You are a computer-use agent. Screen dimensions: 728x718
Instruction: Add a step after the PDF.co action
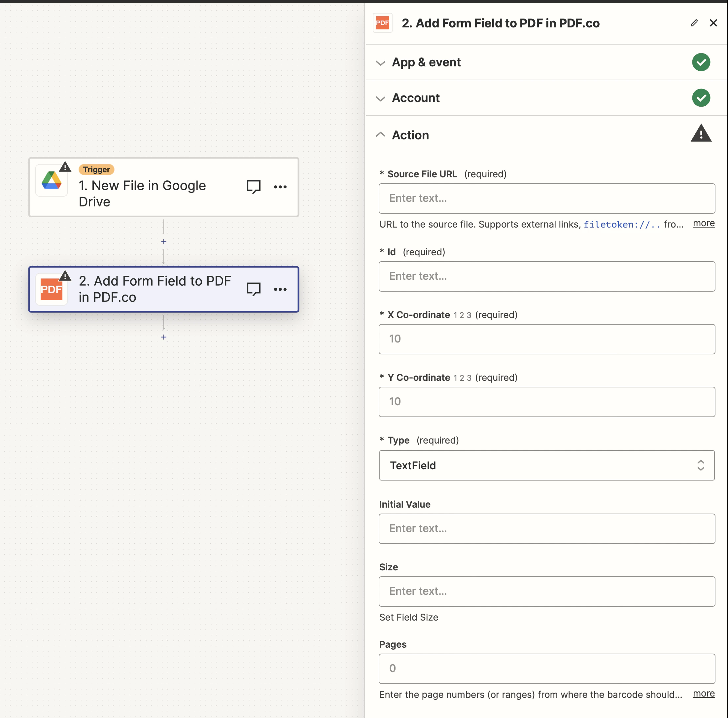click(163, 337)
